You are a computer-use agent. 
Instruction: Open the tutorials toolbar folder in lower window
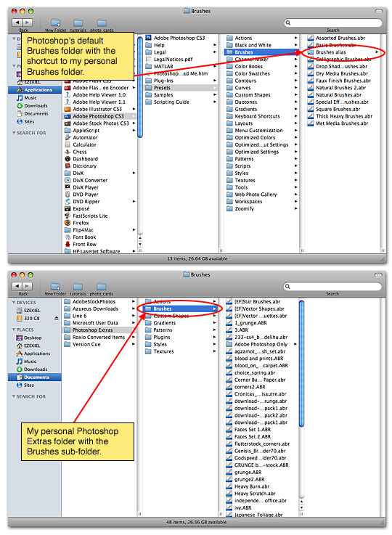pos(78,289)
